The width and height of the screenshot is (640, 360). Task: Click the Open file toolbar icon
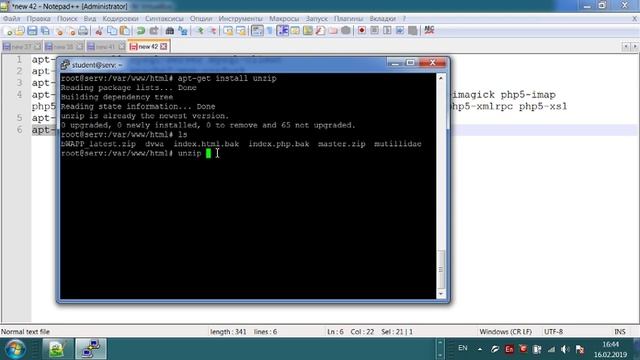(x=20, y=31)
